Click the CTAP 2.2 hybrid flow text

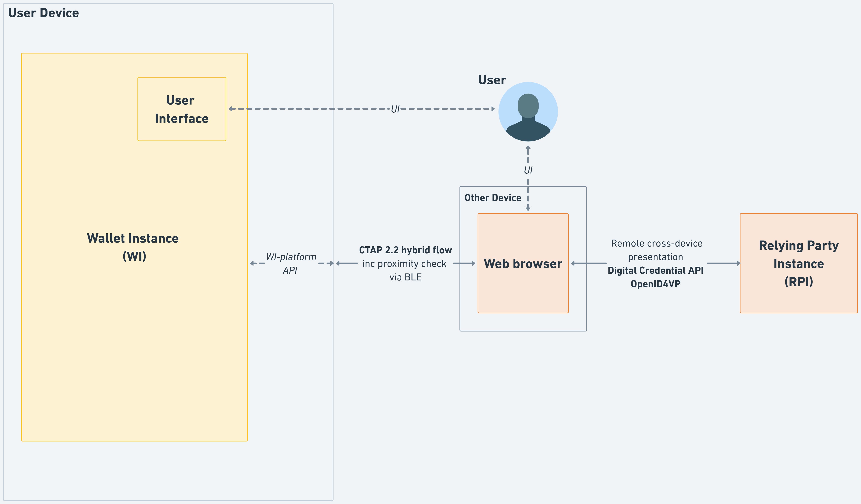point(405,250)
